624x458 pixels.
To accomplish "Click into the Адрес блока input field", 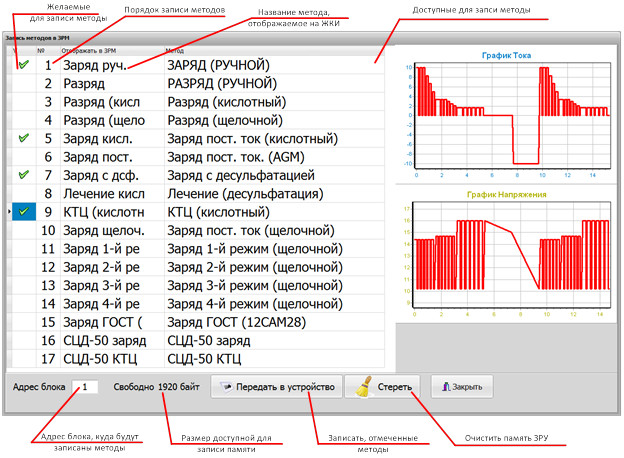I will click(87, 386).
